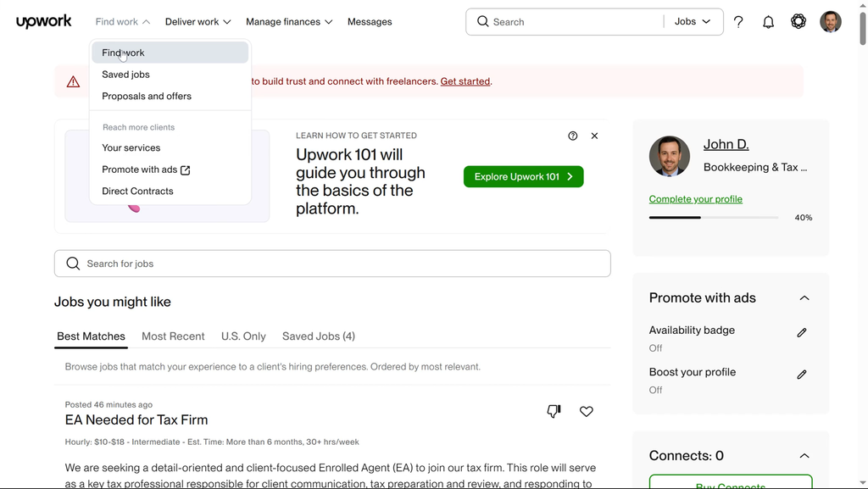Dismiss the Upwork 101 banner

(594, 136)
